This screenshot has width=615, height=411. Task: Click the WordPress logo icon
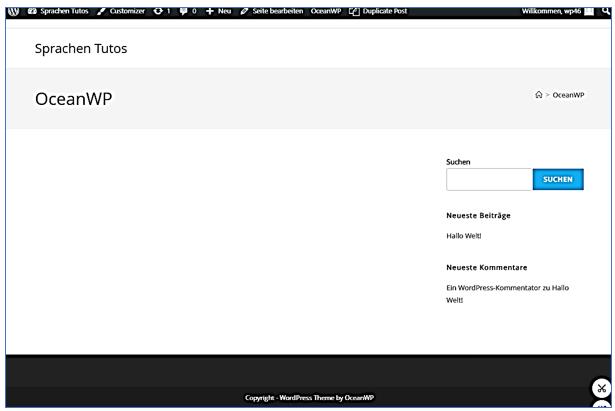click(13, 10)
